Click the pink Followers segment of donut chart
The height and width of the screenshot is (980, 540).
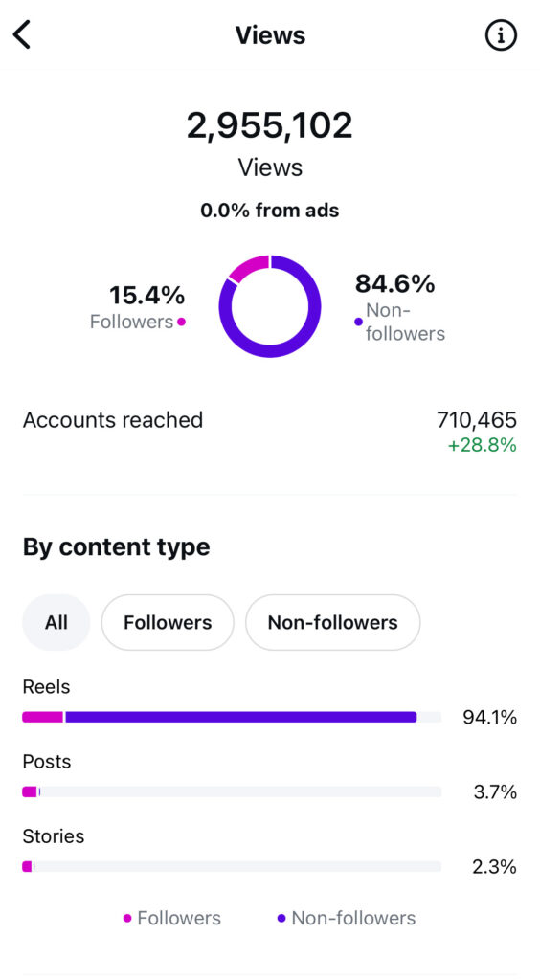[250, 268]
